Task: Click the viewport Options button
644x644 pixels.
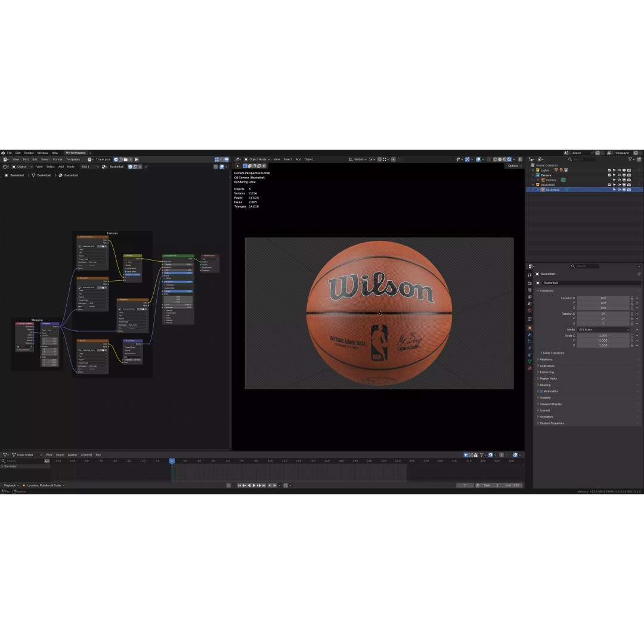Action: (513, 166)
